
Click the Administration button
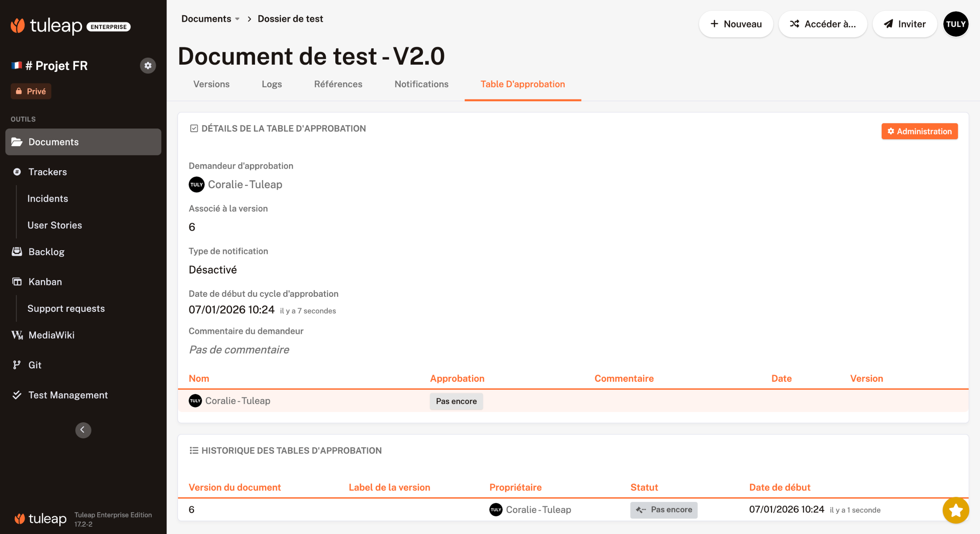pyautogui.click(x=919, y=131)
